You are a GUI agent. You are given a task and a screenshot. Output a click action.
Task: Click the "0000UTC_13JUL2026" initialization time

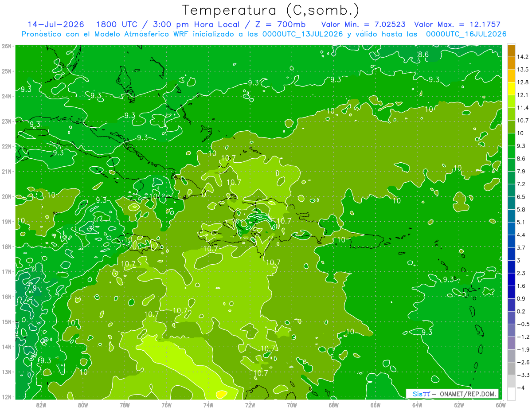click(302, 34)
